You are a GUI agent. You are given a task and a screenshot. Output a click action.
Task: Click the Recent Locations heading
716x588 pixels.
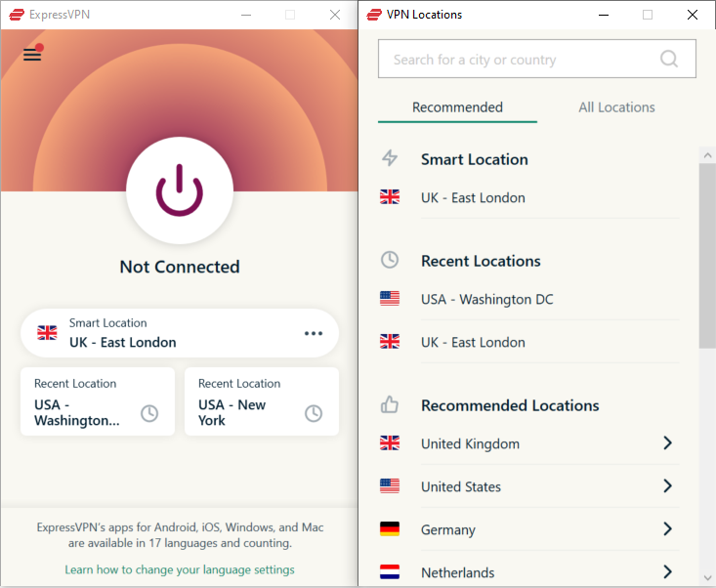(481, 261)
